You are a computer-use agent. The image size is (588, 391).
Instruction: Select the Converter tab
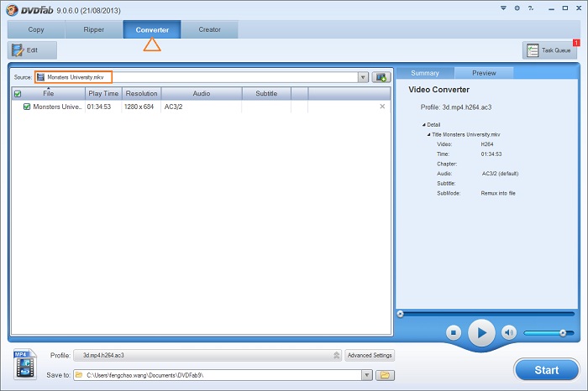[x=152, y=29]
